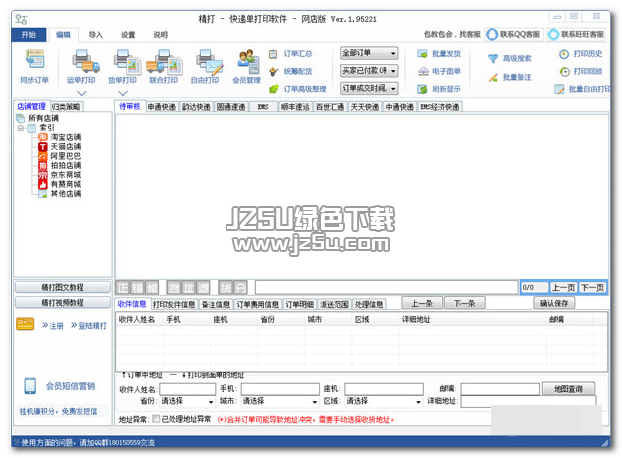Toggle 已处理地址异常 checkbox

156,419
